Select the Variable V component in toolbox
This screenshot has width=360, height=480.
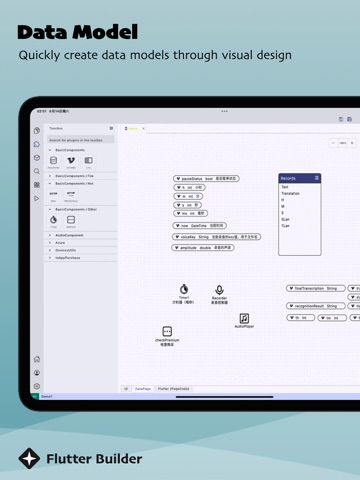pyautogui.click(x=71, y=162)
